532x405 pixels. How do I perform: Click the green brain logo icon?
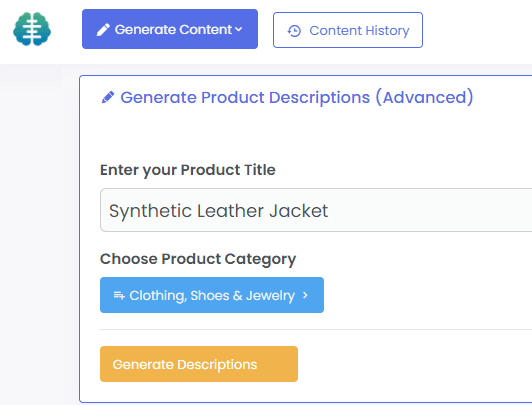click(32, 29)
